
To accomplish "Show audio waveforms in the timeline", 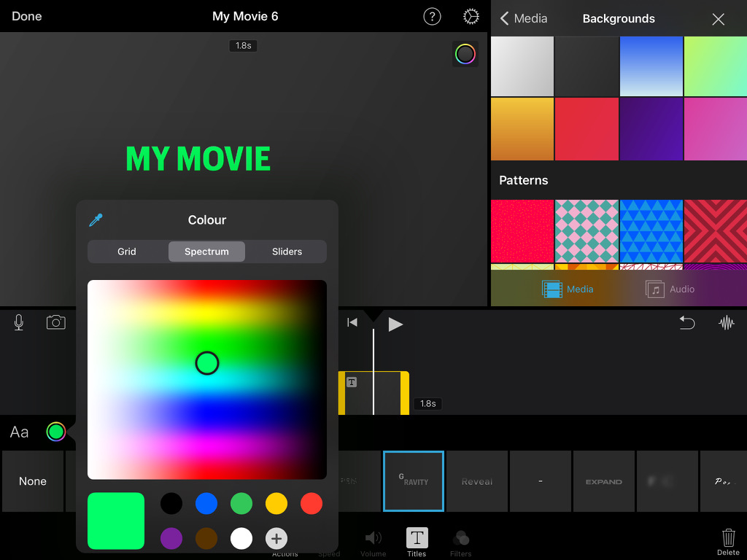I will click(727, 323).
